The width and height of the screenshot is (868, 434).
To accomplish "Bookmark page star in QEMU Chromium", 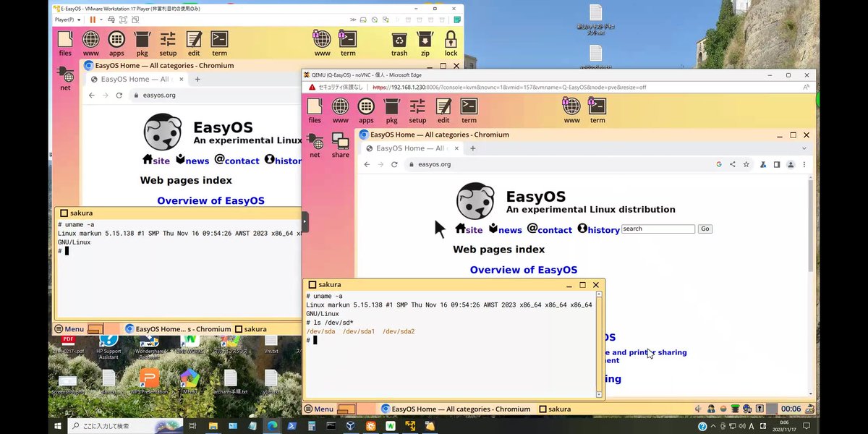I will click(747, 164).
